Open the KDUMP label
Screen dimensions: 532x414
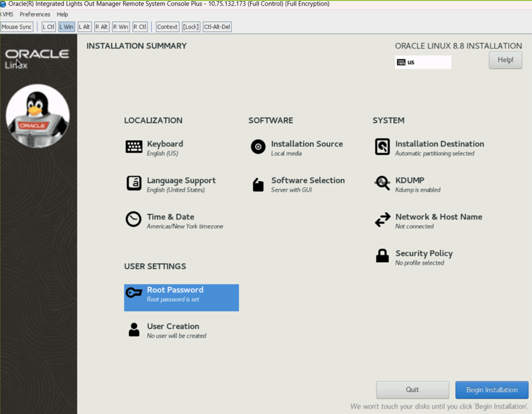click(410, 180)
